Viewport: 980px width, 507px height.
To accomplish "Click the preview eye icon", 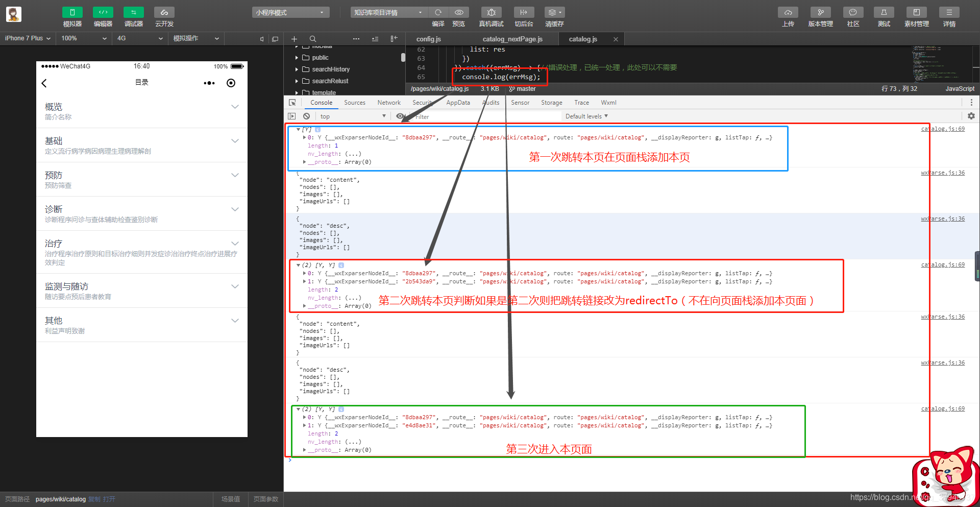I will coord(459,12).
